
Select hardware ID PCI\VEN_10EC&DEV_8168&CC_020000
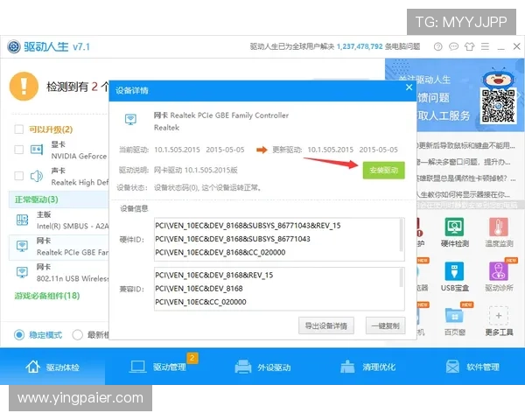tap(220, 252)
